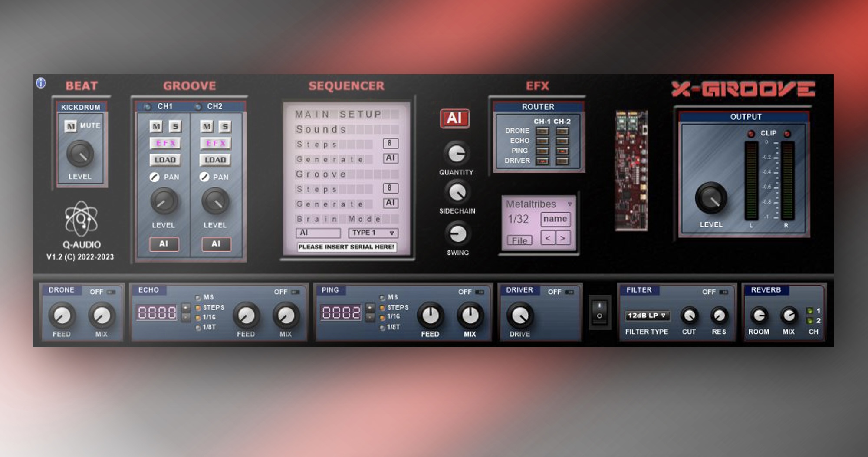Toggle the DRONE OFF switch
This screenshot has width=868, height=457.
pos(111,292)
